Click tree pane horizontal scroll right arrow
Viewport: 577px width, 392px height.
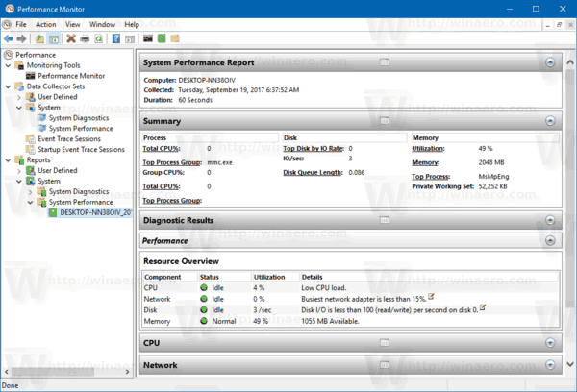coord(127,372)
